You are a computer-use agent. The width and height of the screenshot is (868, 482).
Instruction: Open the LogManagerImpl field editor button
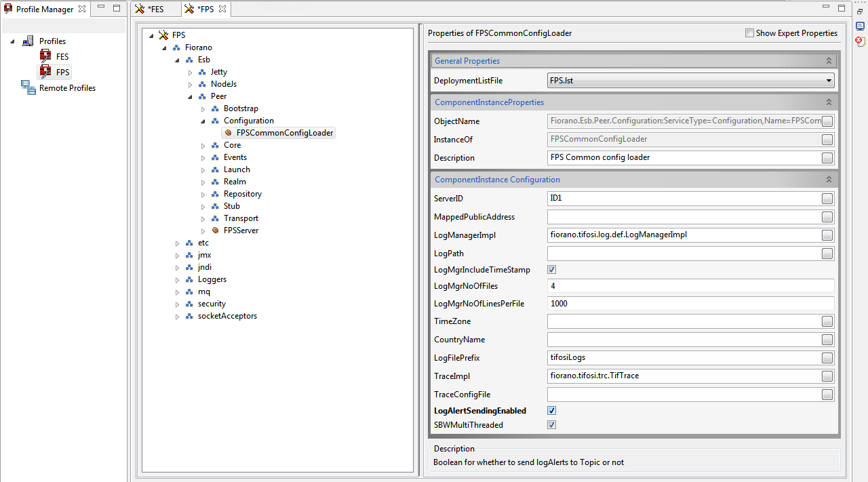(x=827, y=235)
